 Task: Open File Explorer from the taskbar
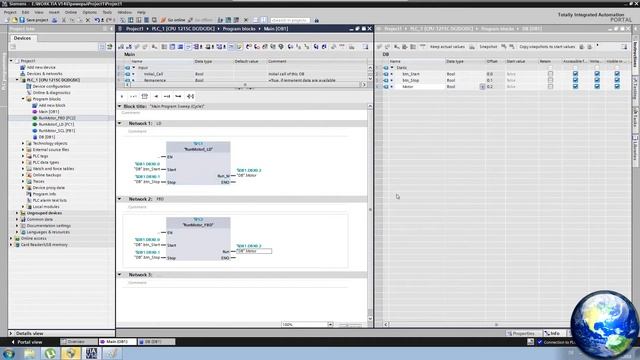(x=29, y=353)
